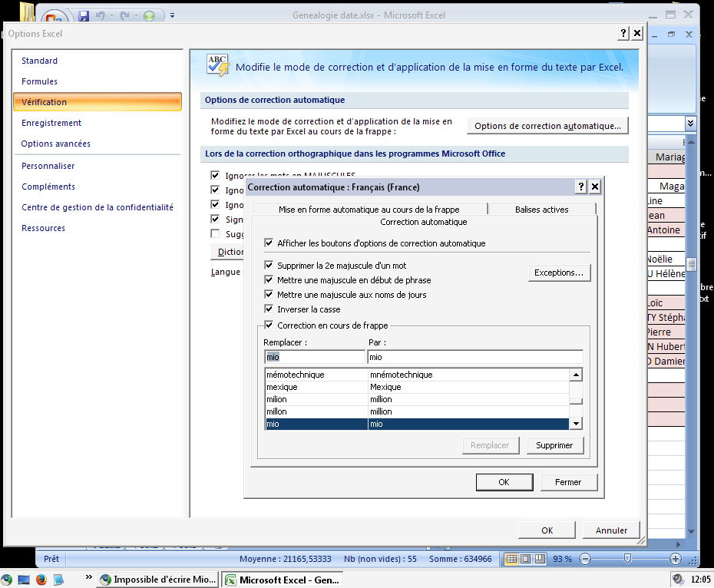The width and height of the screenshot is (714, 588).
Task: Click the notepad icon in quick launch
Action: click(58, 580)
